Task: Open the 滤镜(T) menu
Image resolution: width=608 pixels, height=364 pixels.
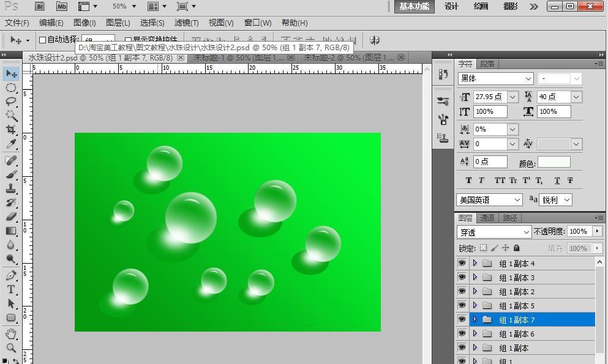Action: [x=187, y=23]
